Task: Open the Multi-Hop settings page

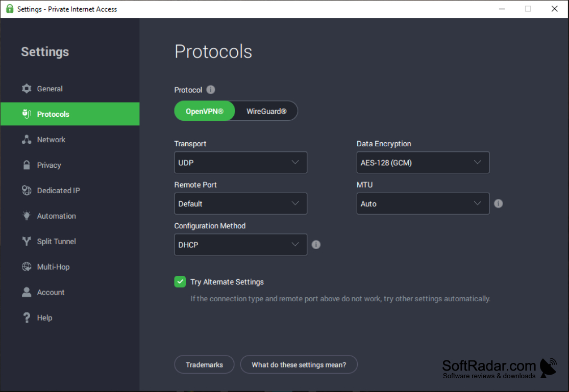Action: tap(70, 267)
